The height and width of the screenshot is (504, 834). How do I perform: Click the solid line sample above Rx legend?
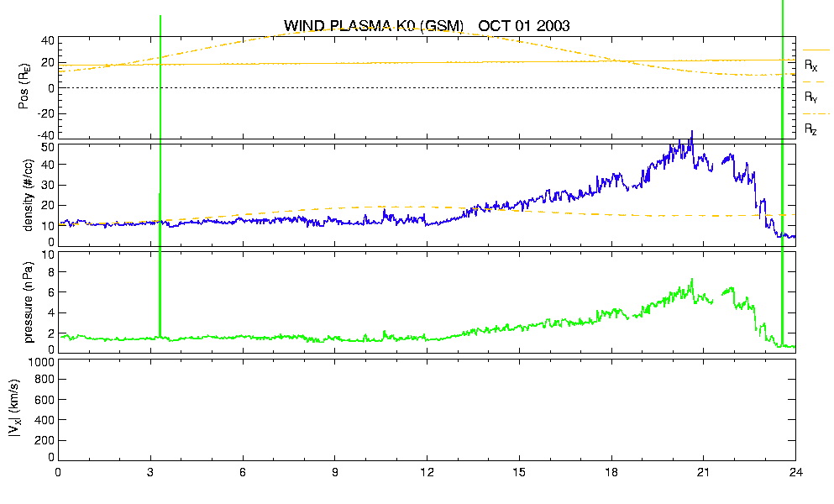816,50
